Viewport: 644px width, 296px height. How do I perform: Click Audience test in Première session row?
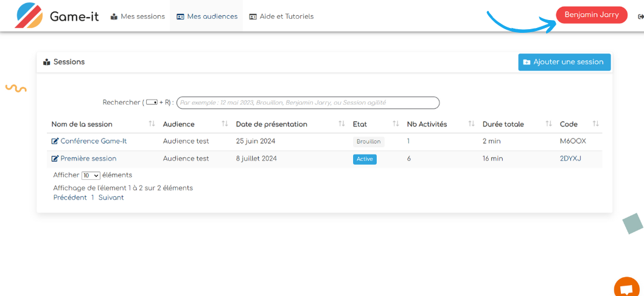[186, 158]
